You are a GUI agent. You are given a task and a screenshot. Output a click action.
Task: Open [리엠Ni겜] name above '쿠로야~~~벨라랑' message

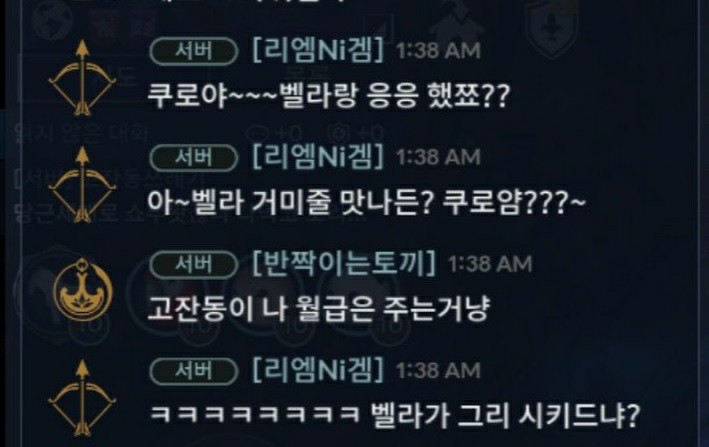pyautogui.click(x=318, y=50)
